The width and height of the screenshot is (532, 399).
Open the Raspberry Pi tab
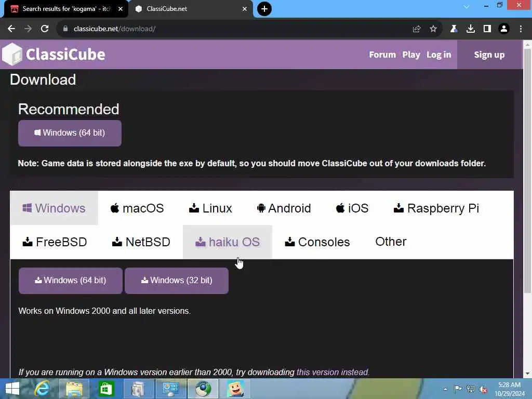click(x=436, y=208)
